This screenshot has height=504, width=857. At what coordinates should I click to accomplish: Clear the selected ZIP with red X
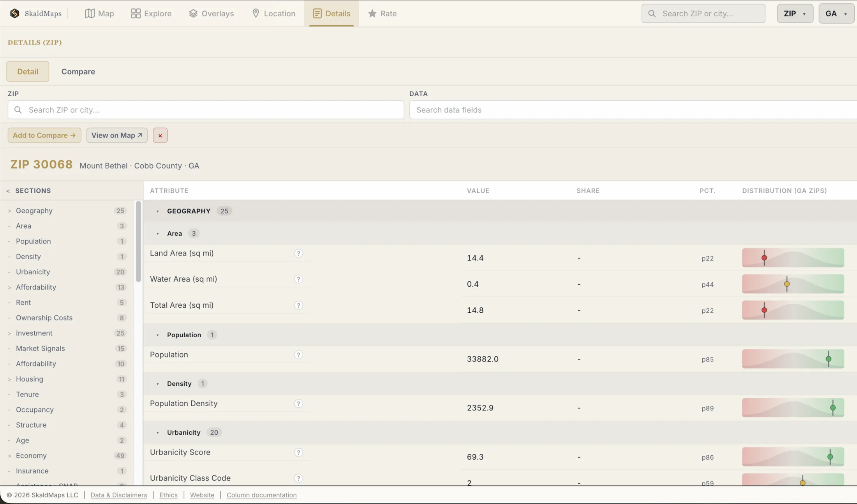[x=160, y=135]
